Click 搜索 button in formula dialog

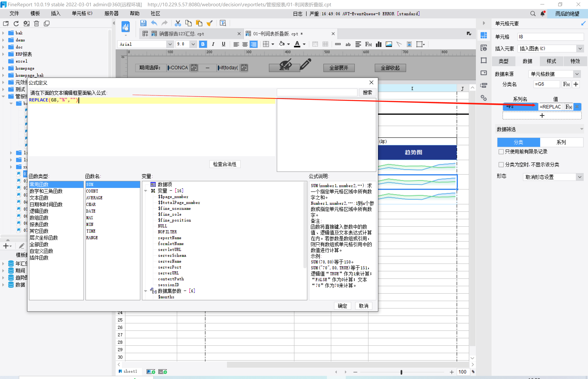367,93
